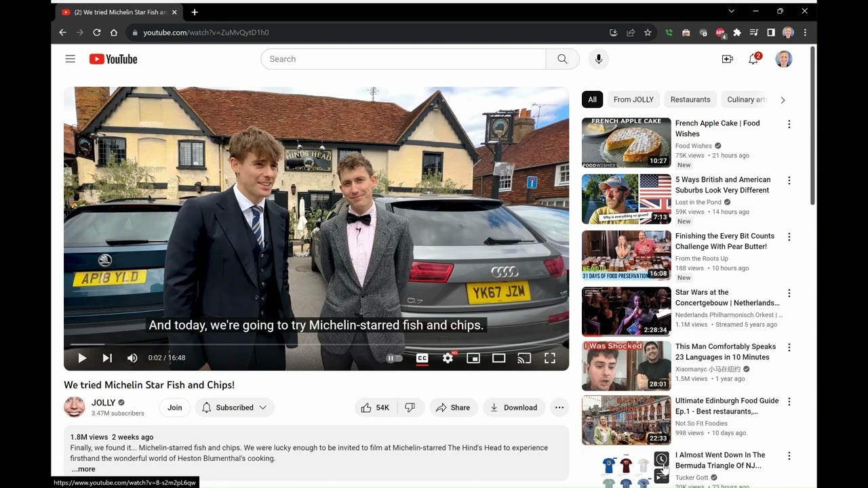The width and height of the screenshot is (868, 488).
Task: Open options for Star Wars Concertgebouw video
Action: 789,293
